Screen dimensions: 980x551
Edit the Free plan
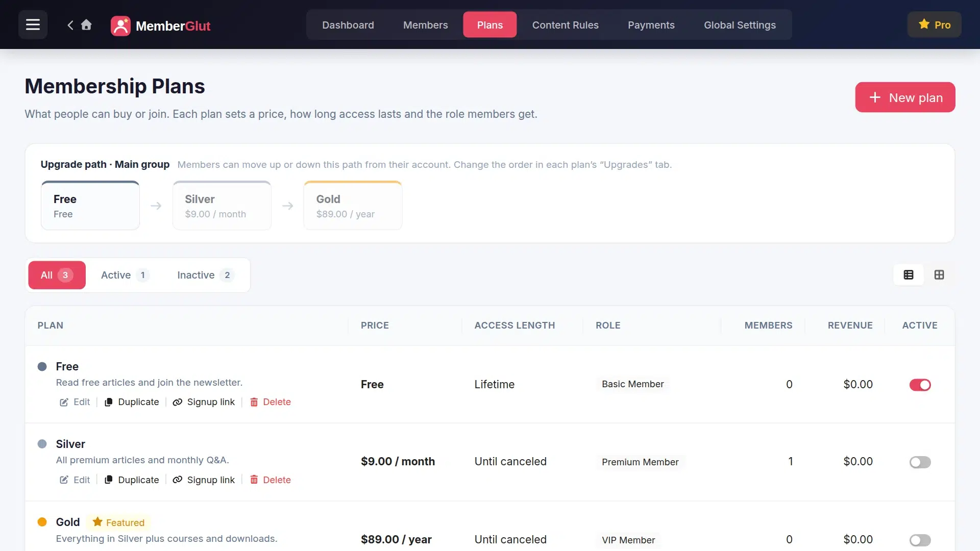pyautogui.click(x=75, y=402)
